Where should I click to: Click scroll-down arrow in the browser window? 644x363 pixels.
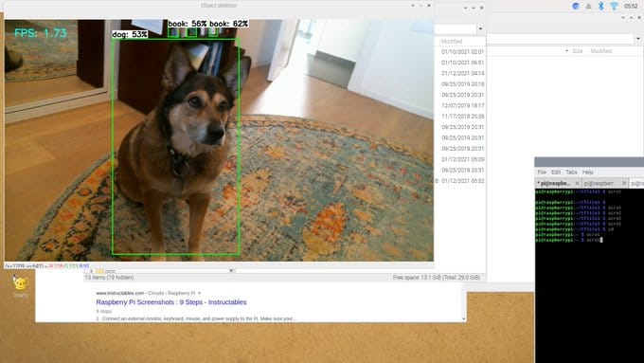tap(464, 319)
